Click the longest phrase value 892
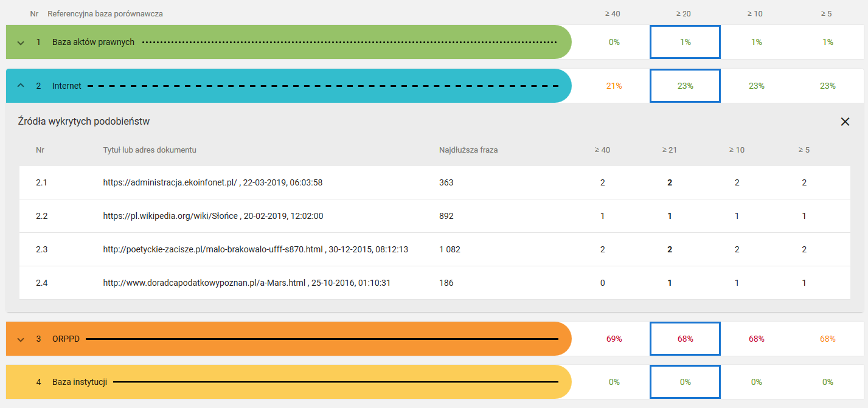Viewport: 868px width, 408px height. click(x=446, y=216)
